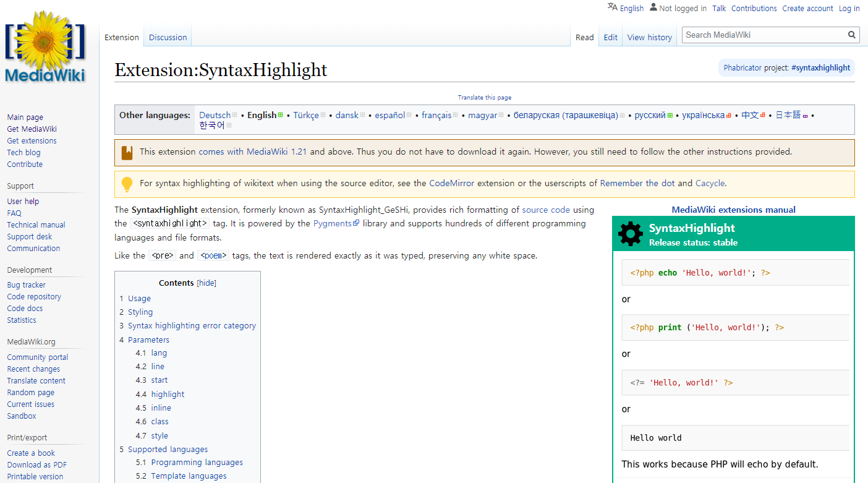868x483 pixels.
Task: Click Download as PDF
Action: pyautogui.click(x=37, y=465)
